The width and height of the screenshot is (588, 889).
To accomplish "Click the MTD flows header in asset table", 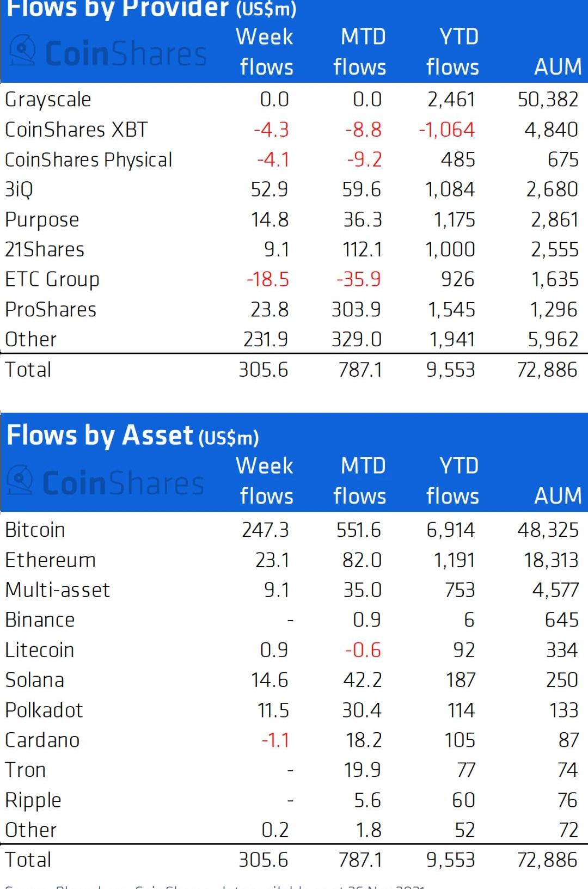I will tap(360, 481).
